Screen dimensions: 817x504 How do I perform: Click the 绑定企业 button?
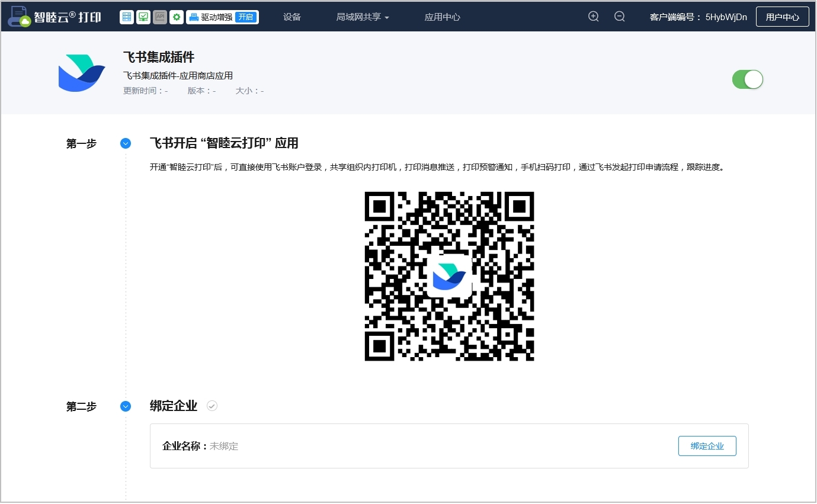707,446
